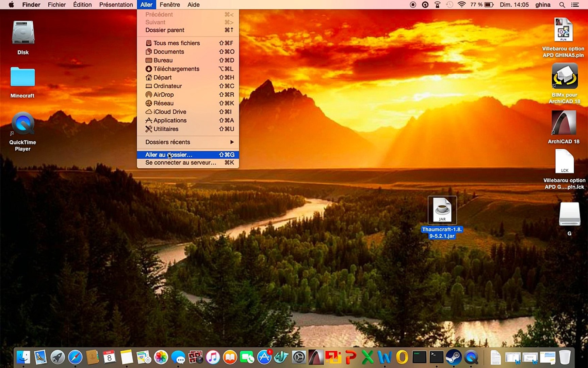Viewport: 588px width, 368px height.
Task: Open System Preferences gear in Dock
Action: click(x=299, y=357)
